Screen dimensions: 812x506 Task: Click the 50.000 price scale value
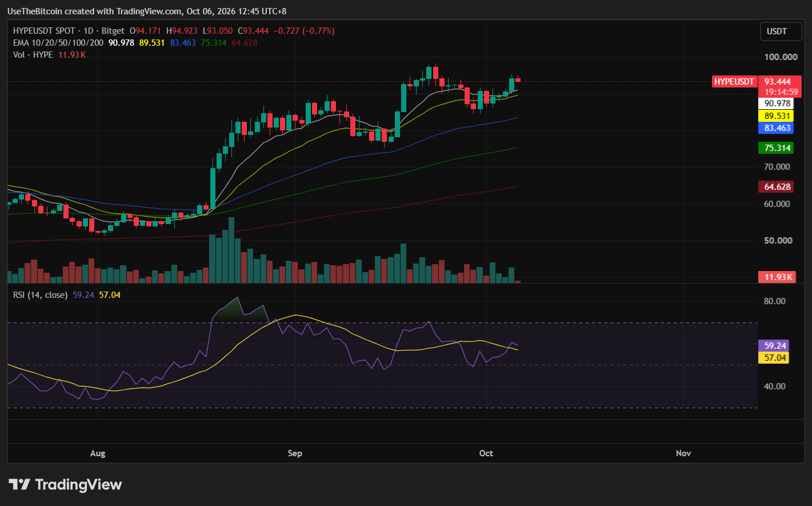click(778, 241)
